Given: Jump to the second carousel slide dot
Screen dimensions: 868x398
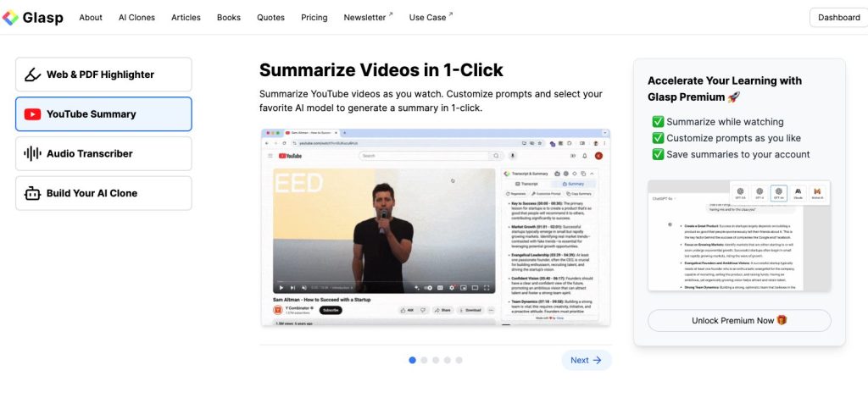Looking at the screenshot, I should pyautogui.click(x=424, y=361).
